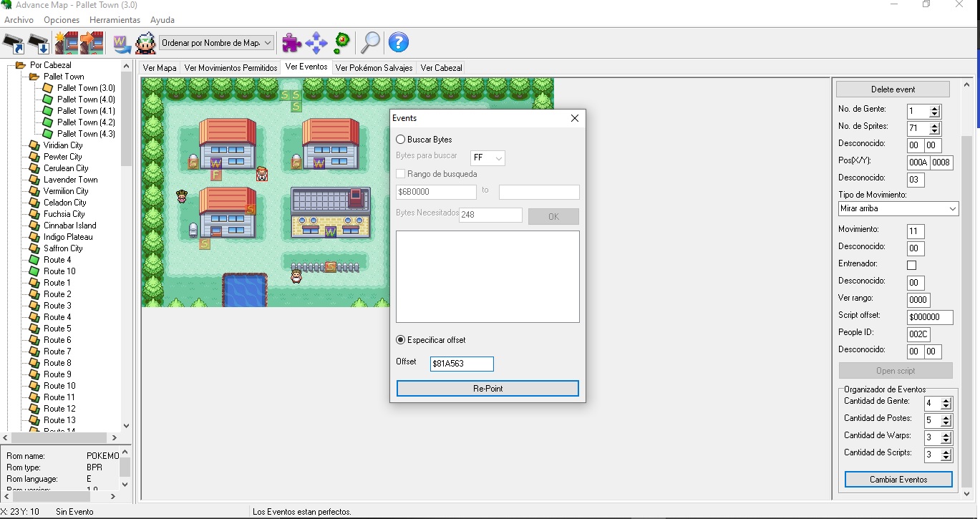
Task: Toggle the Entrenador checkbox
Action: [911, 266]
